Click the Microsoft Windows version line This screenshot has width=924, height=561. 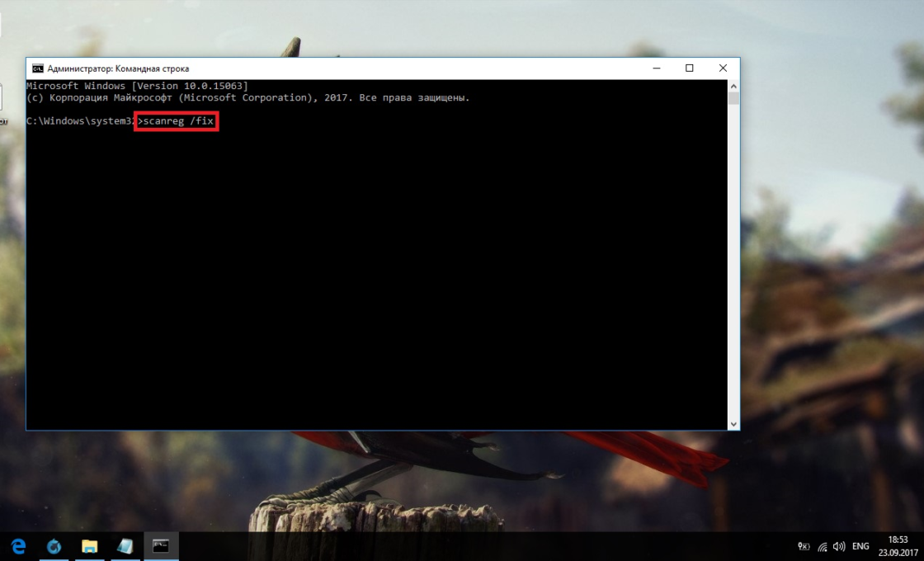(137, 86)
